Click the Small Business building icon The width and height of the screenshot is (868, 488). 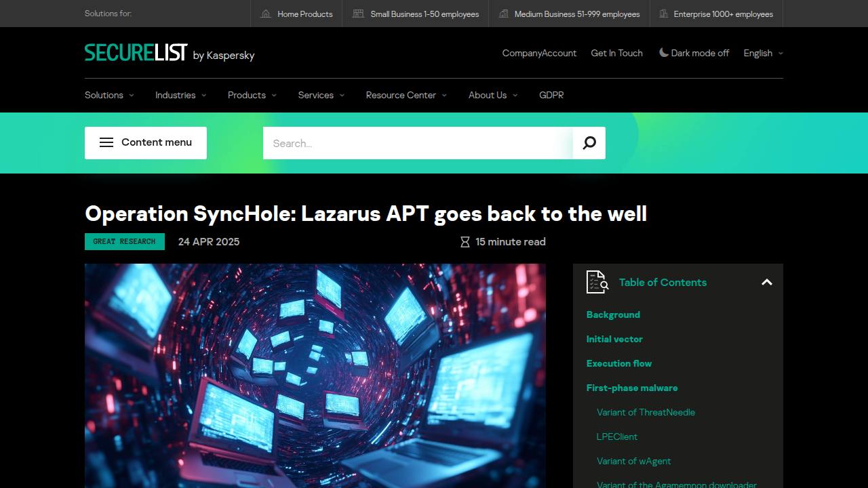(358, 14)
